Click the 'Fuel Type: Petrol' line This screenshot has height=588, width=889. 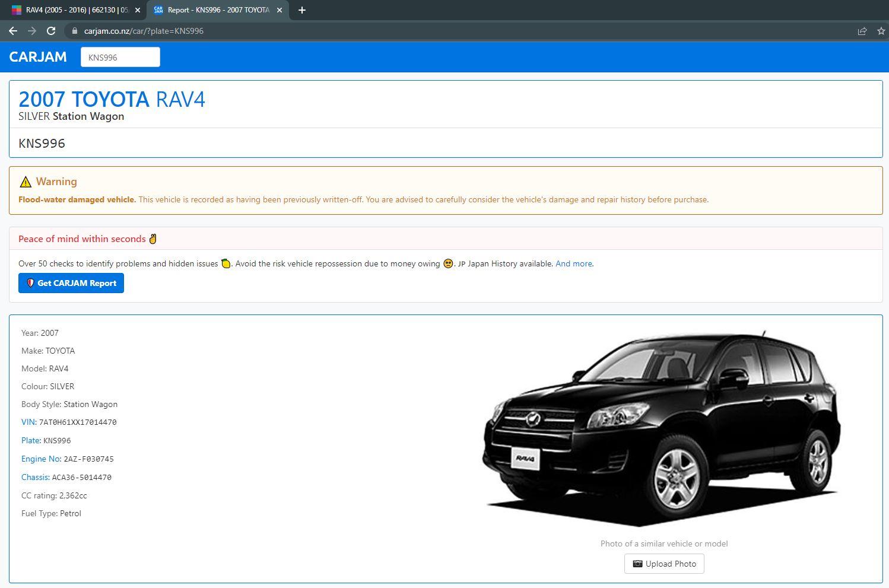[x=51, y=513]
